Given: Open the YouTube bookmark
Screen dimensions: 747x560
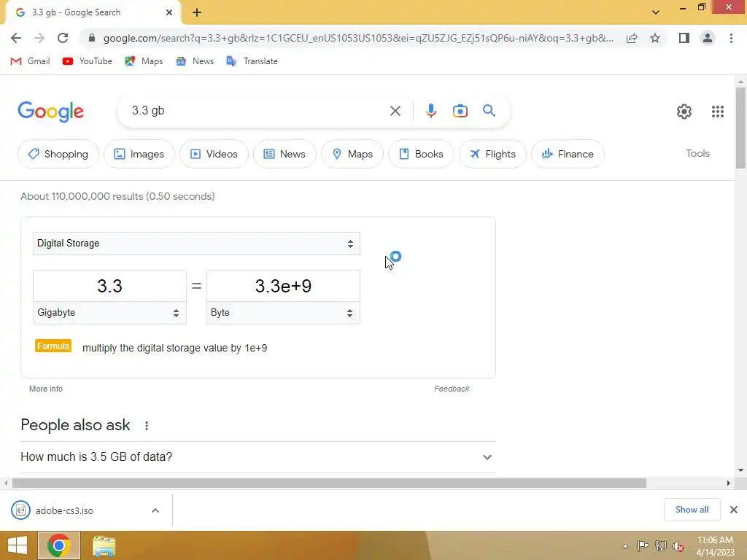Looking at the screenshot, I should click(88, 61).
